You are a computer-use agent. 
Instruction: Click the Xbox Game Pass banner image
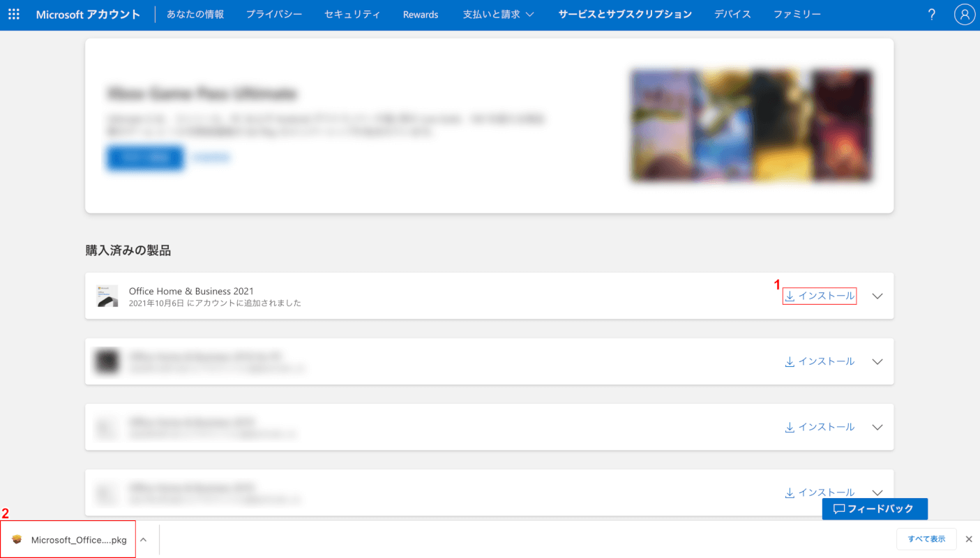[751, 126]
